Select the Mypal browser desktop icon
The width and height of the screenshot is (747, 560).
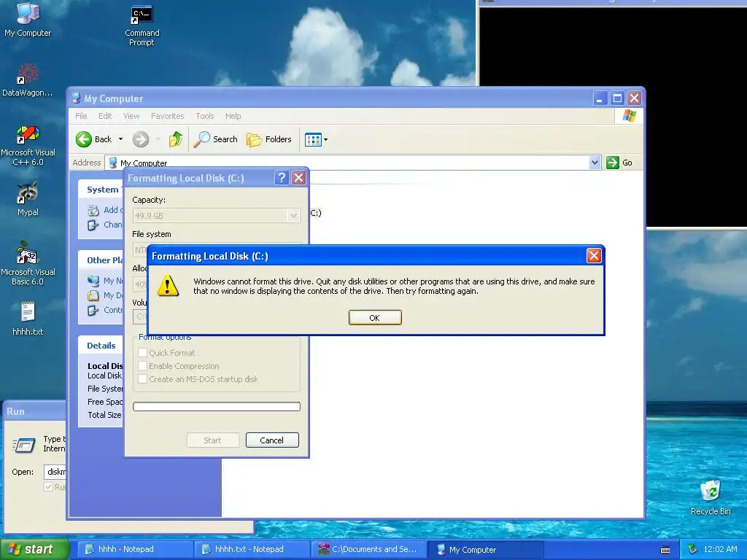pyautogui.click(x=28, y=200)
